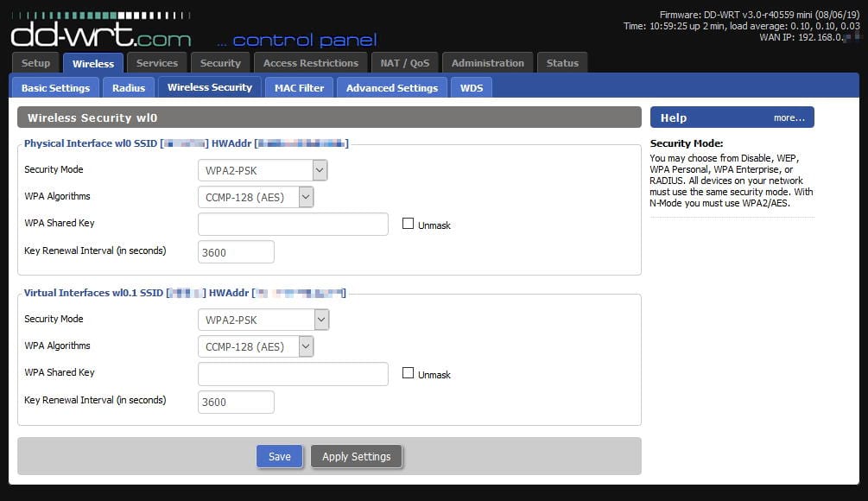Screen dimensions: 868x501
Task: Click wl0 Key Renewal Interval field
Action: tap(236, 252)
